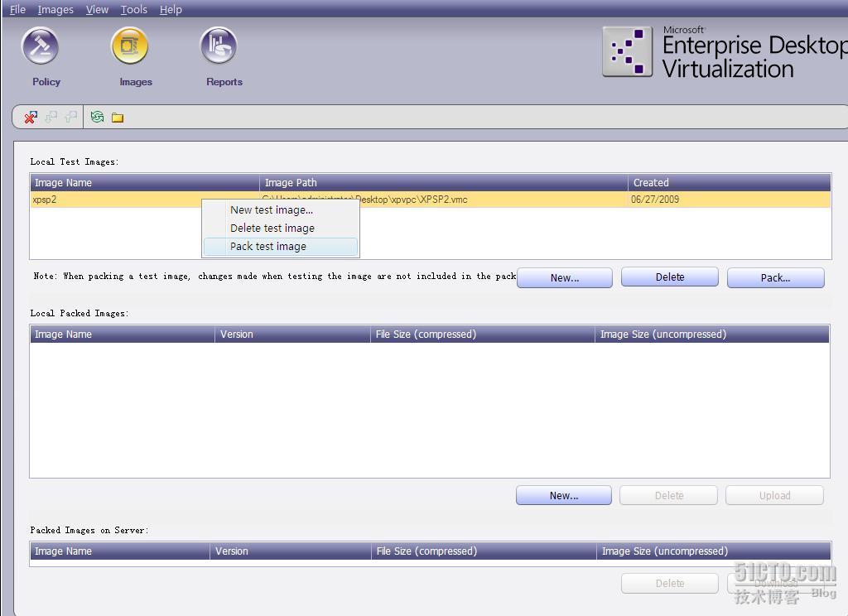The height and width of the screenshot is (616, 848).
Task: Click the Upload button
Action: point(774,495)
